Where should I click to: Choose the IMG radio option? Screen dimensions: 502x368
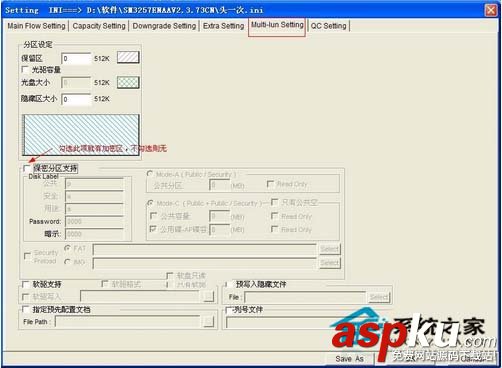68,262
